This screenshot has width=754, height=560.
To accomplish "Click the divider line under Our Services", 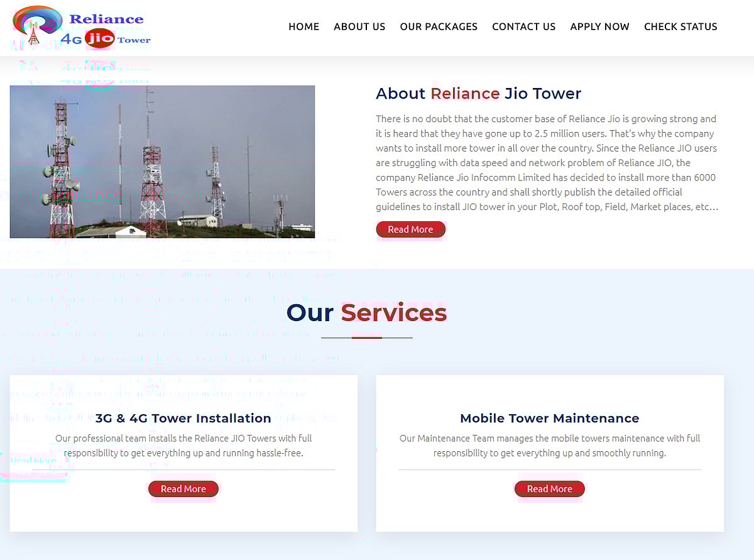I will point(366,338).
